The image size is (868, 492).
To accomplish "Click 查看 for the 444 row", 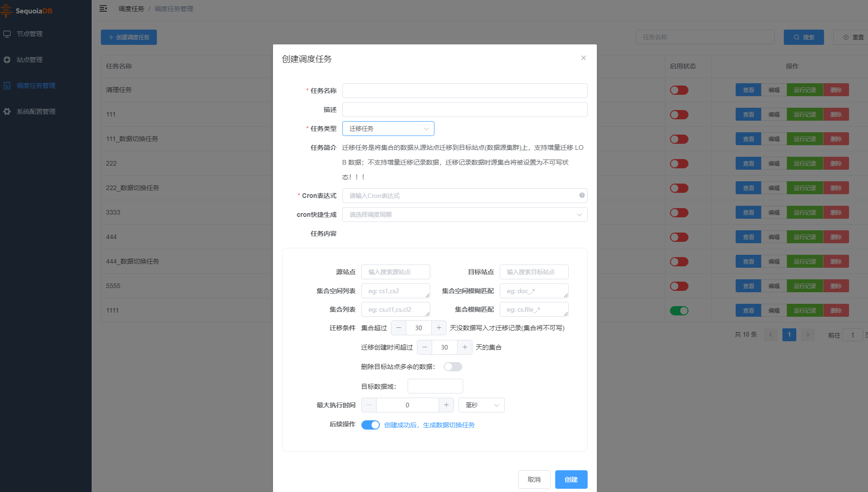I will 748,237.
